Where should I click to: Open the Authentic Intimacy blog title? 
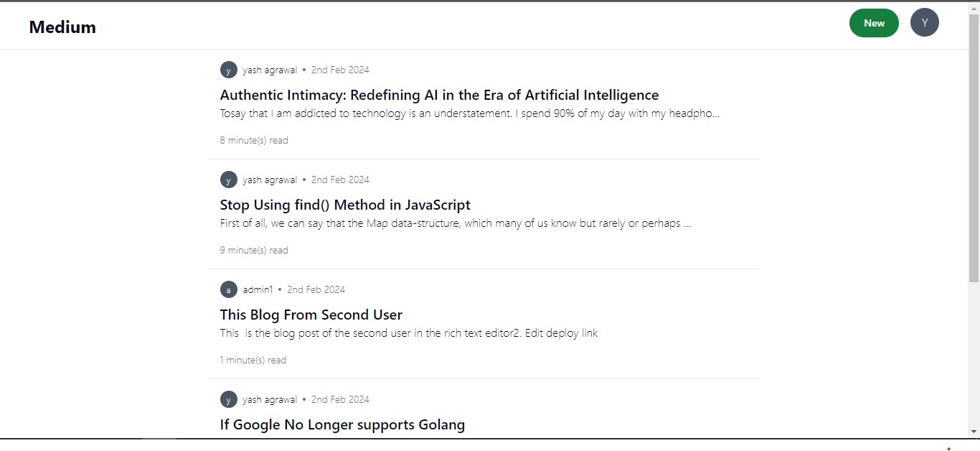click(x=439, y=95)
